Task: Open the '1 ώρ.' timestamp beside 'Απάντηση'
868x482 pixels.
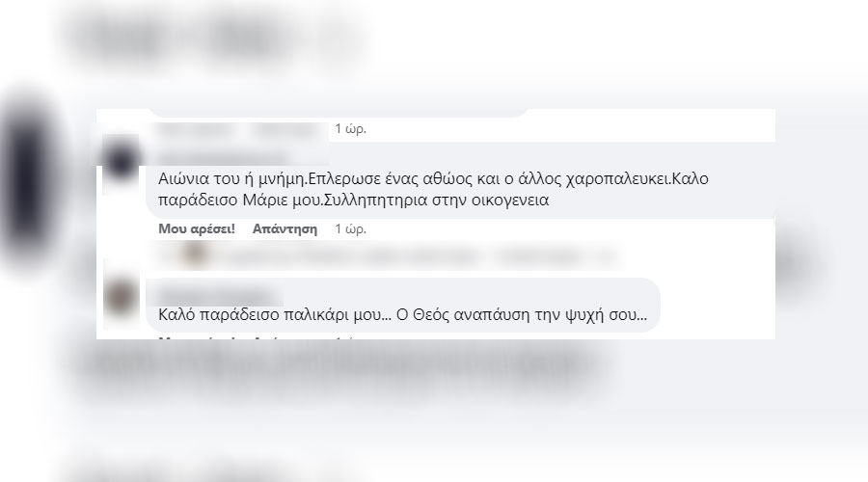Action: 350,228
